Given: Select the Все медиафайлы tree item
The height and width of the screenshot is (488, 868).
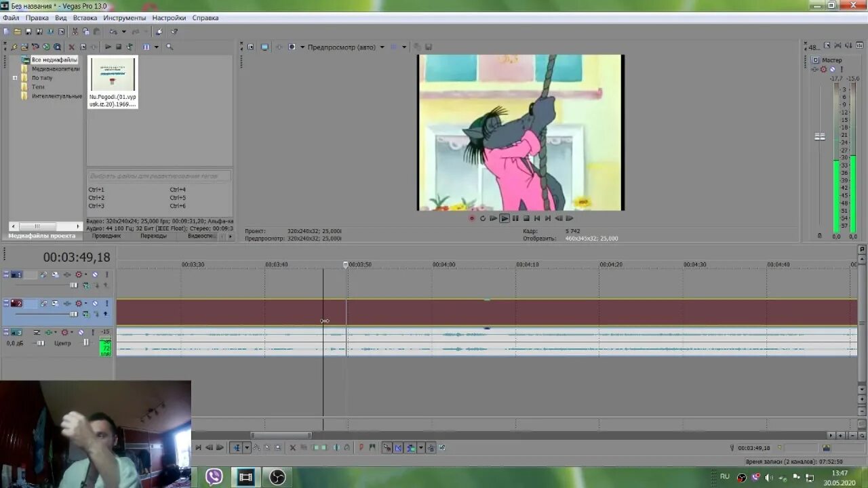Looking at the screenshot, I should (x=54, y=60).
